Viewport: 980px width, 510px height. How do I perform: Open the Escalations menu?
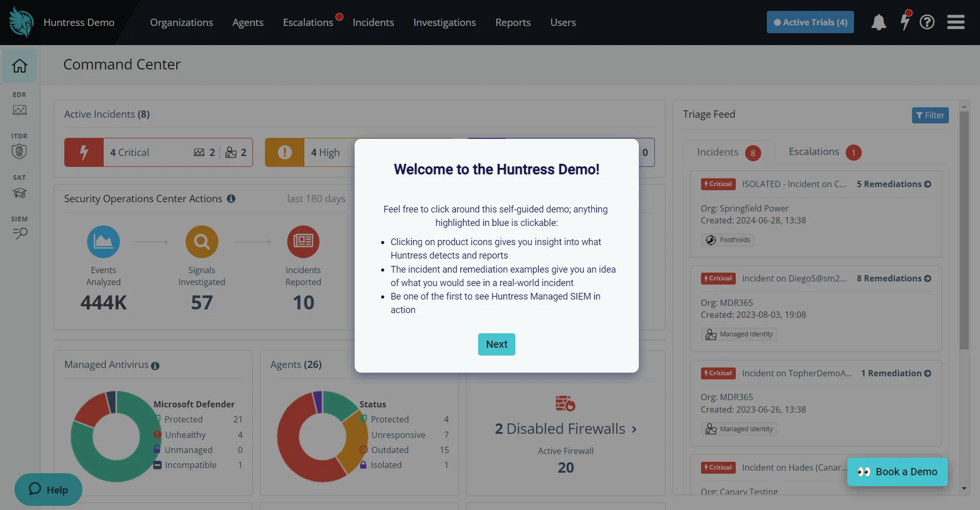[x=308, y=22]
